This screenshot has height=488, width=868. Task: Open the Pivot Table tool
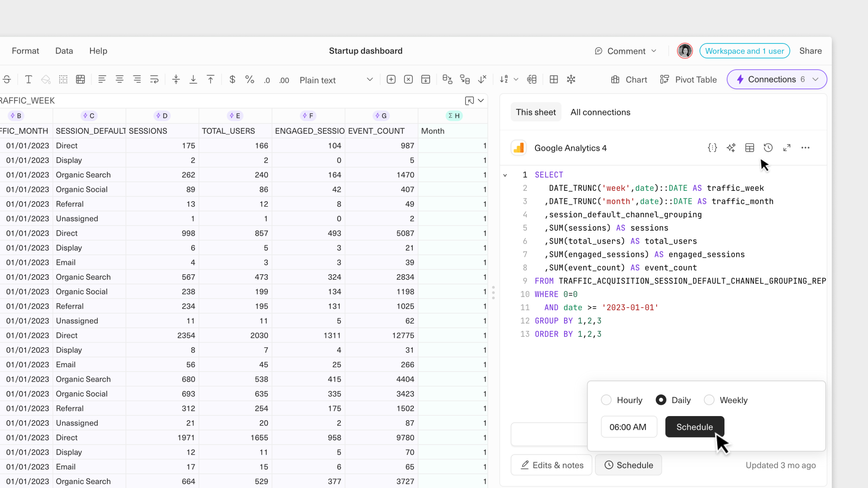(688, 80)
